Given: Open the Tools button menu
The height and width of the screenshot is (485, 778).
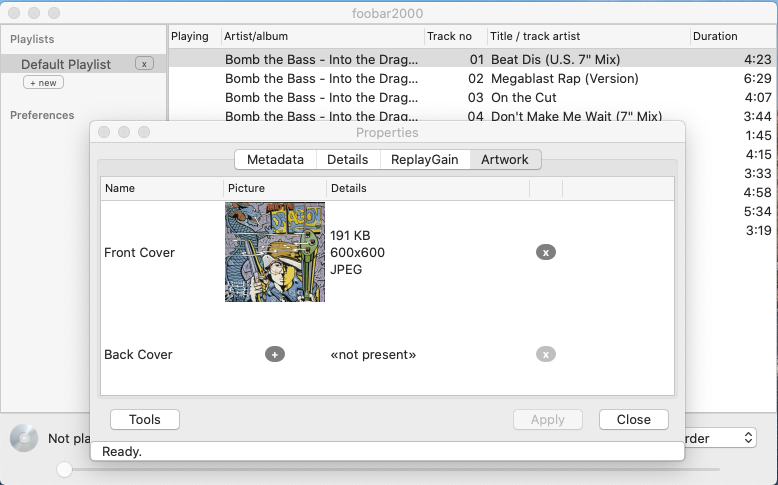Looking at the screenshot, I should 145,419.
